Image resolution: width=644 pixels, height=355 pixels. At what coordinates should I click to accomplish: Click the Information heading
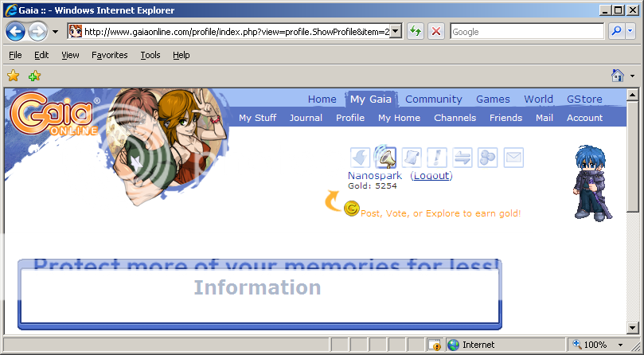pyautogui.click(x=257, y=287)
